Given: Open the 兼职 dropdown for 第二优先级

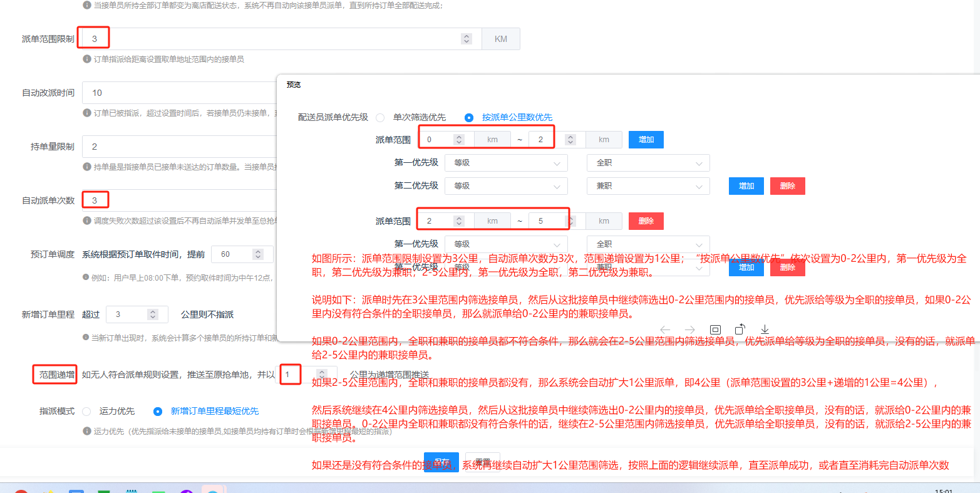Looking at the screenshot, I should point(648,186).
